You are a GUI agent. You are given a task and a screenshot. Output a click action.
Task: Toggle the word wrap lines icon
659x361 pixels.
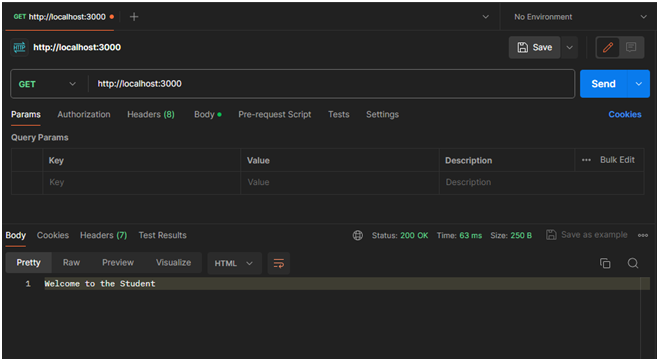point(279,264)
